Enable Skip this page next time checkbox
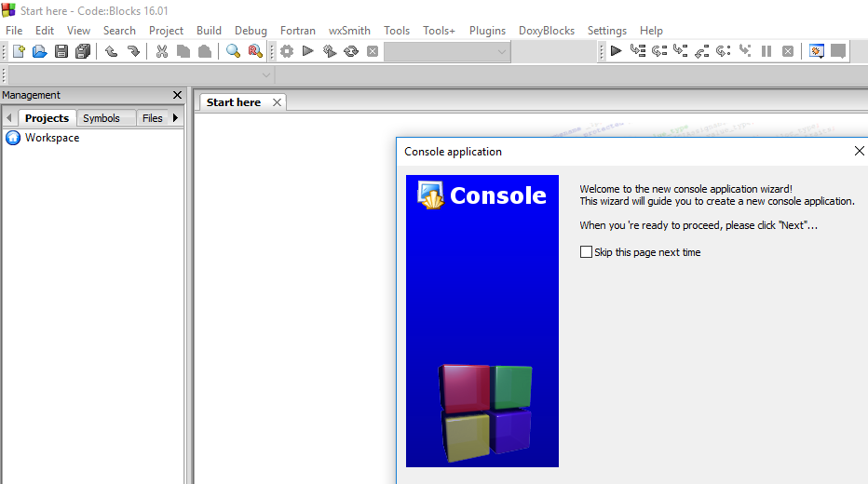Screen dimensions: 868x484 pyautogui.click(x=586, y=252)
